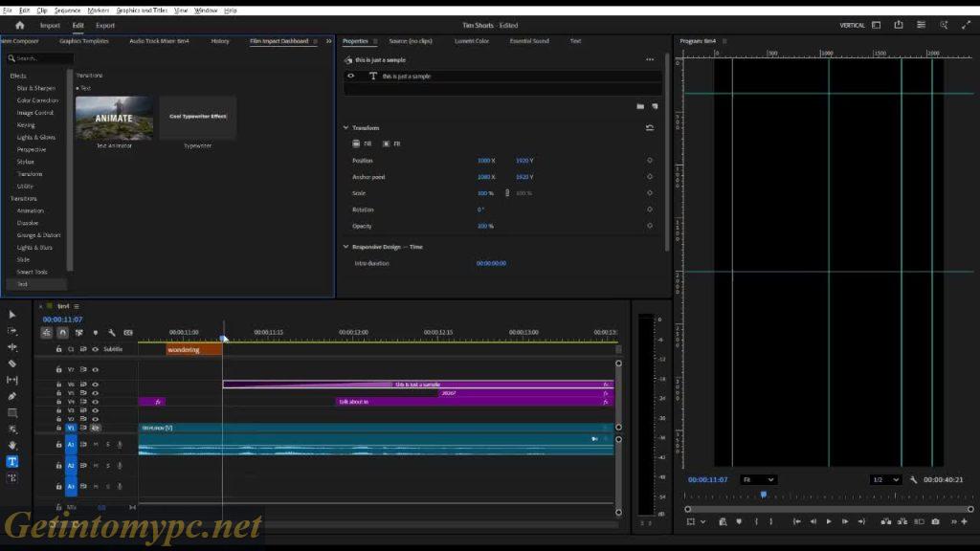980x551 pixels.
Task: Toggle linked selection in timeline
Action: [x=79, y=333]
